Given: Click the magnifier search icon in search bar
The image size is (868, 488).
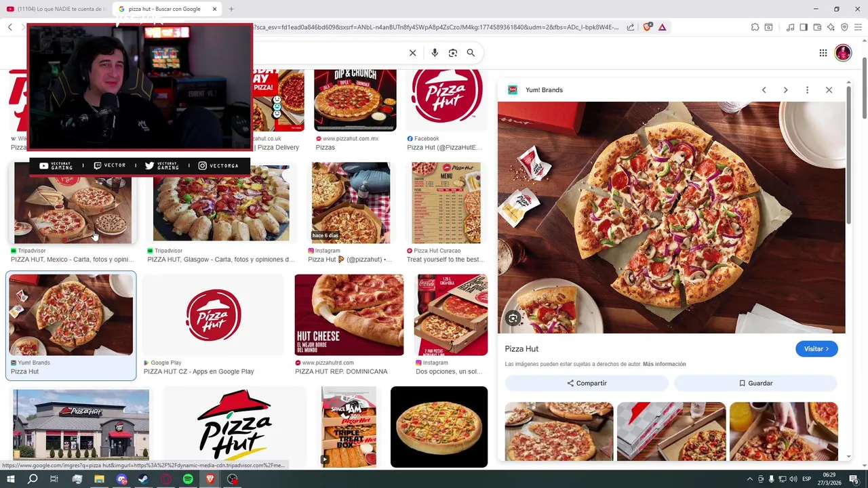Looking at the screenshot, I should 471,53.
